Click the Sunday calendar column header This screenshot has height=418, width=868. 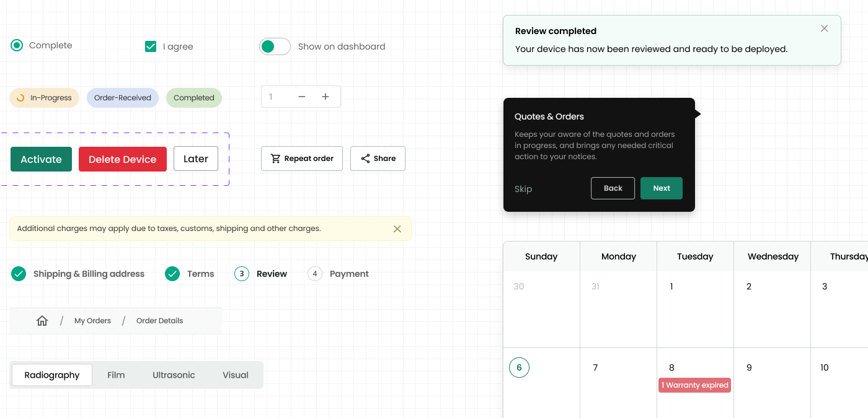[x=541, y=256]
